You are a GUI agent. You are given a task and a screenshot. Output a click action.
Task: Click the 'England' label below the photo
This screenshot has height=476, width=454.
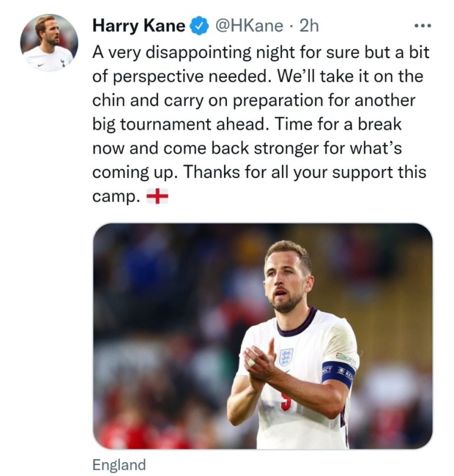tap(119, 464)
